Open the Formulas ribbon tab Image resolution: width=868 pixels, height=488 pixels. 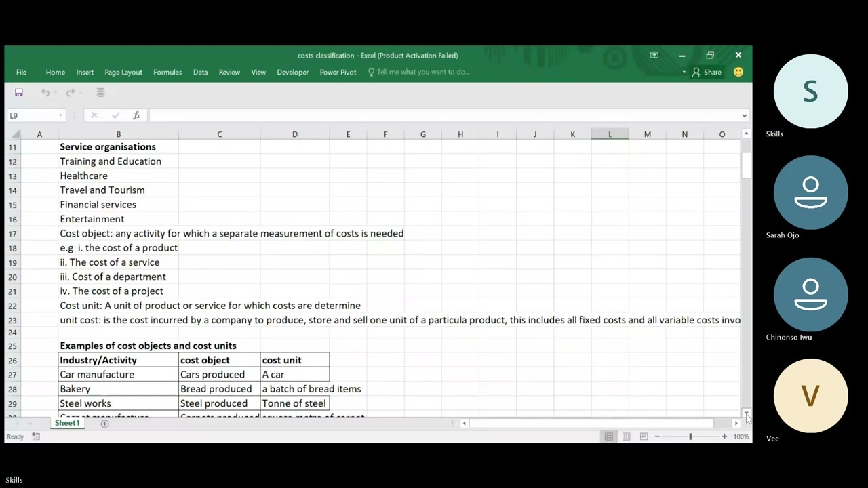pos(167,72)
